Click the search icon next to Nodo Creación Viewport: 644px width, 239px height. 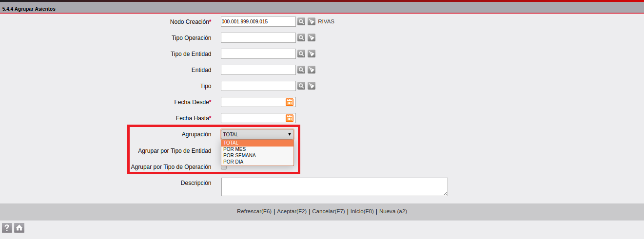pyautogui.click(x=301, y=21)
